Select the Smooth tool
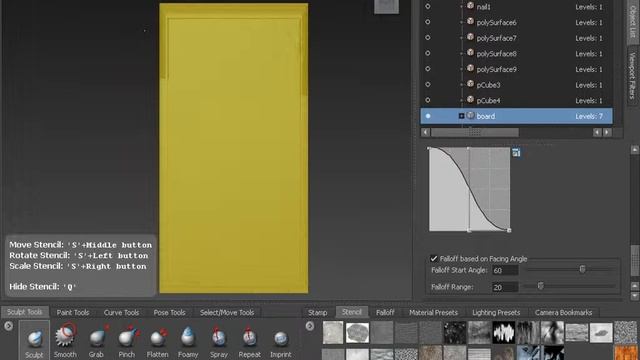 (65, 341)
